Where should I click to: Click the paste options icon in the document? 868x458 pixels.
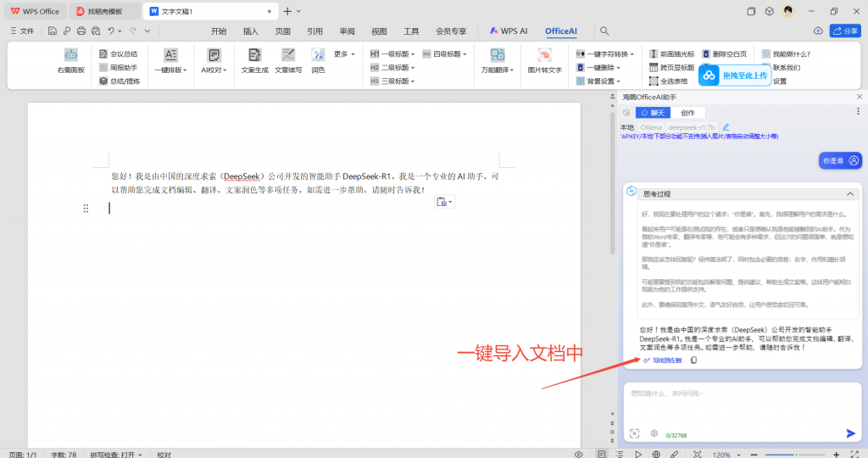coord(444,202)
